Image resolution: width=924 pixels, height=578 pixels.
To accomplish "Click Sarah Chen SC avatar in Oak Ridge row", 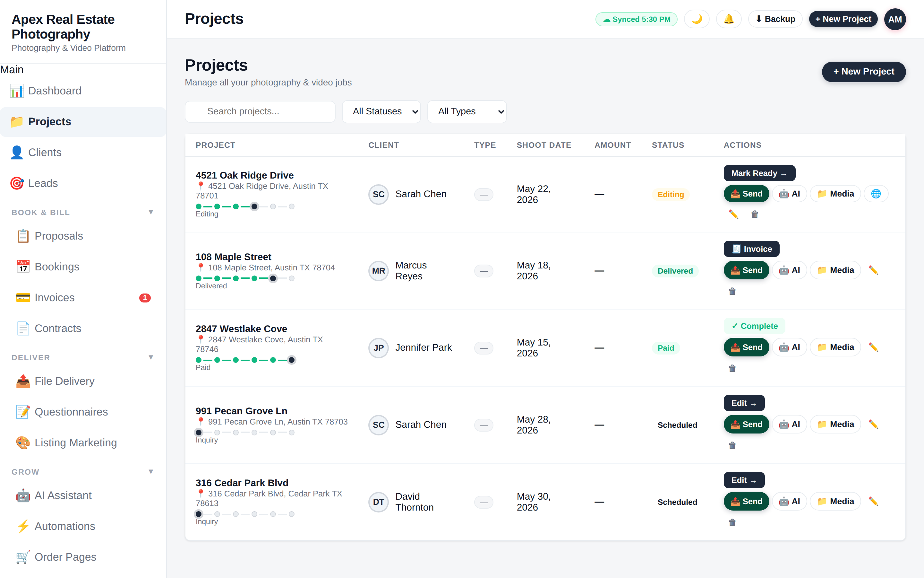I will 378,194.
